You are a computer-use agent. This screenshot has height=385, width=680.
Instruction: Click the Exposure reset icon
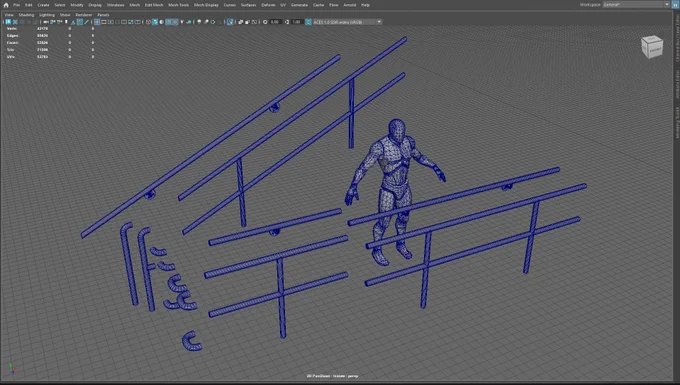(265, 22)
